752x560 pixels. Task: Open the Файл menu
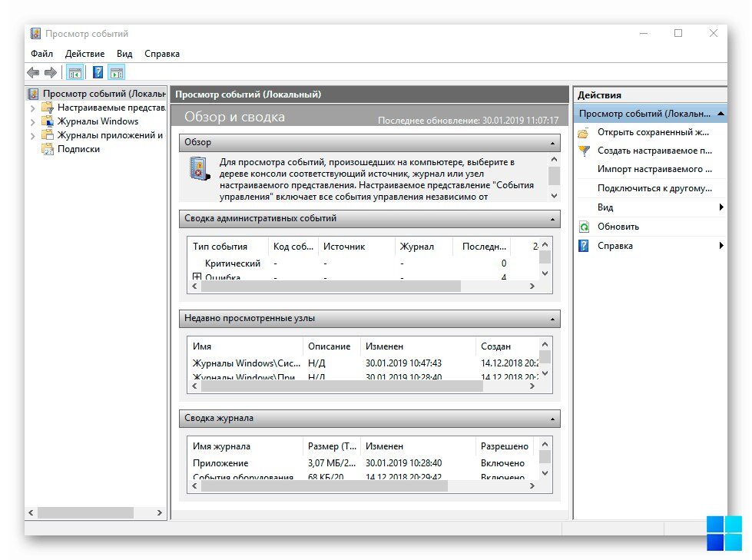pyautogui.click(x=41, y=54)
